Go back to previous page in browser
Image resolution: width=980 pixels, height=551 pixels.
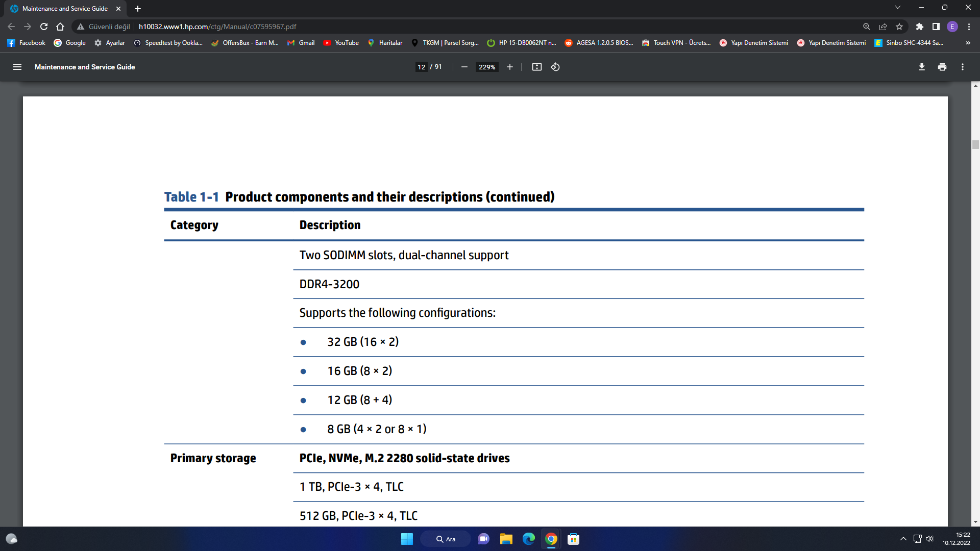[x=11, y=27]
